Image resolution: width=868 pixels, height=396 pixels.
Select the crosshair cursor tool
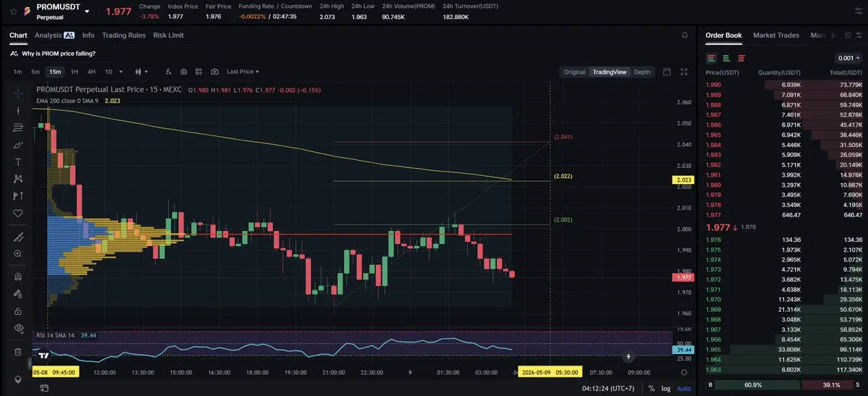click(17, 93)
